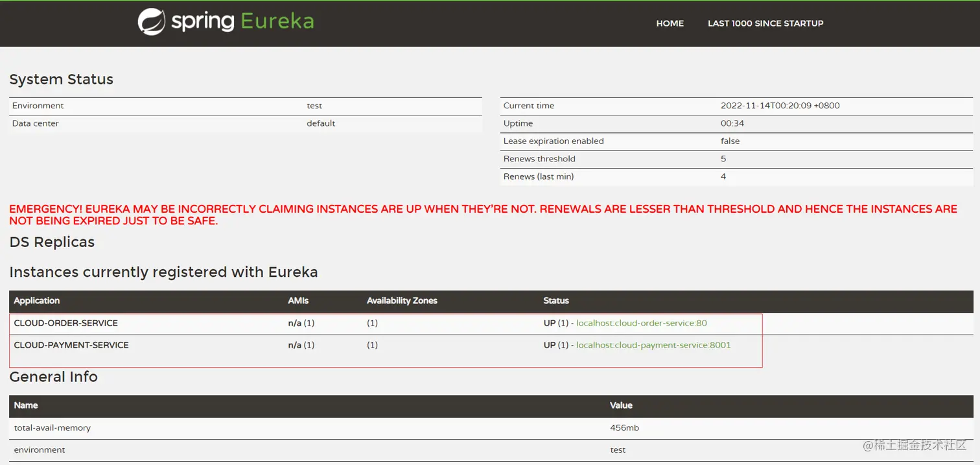Select the lease expiration value false
The height and width of the screenshot is (465, 980).
(x=730, y=141)
